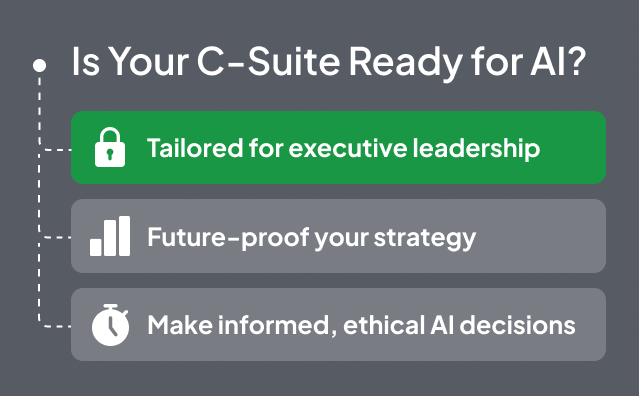The height and width of the screenshot is (396, 639).
Task: Click the padlock icon
Action: click(110, 147)
